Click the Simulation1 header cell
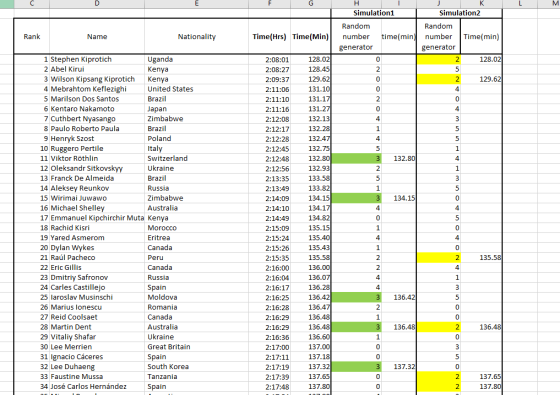The width and height of the screenshot is (560, 395). (x=374, y=13)
